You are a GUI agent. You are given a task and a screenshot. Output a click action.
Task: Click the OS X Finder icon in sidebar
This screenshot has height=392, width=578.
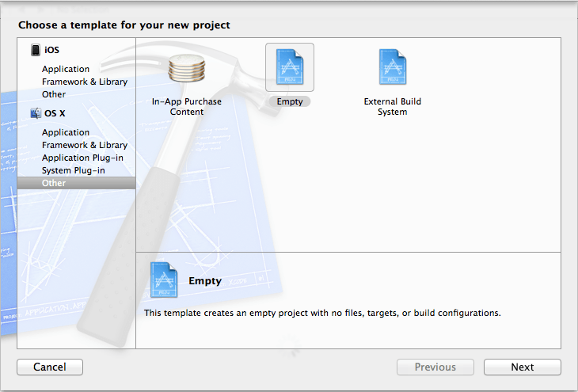pos(36,113)
